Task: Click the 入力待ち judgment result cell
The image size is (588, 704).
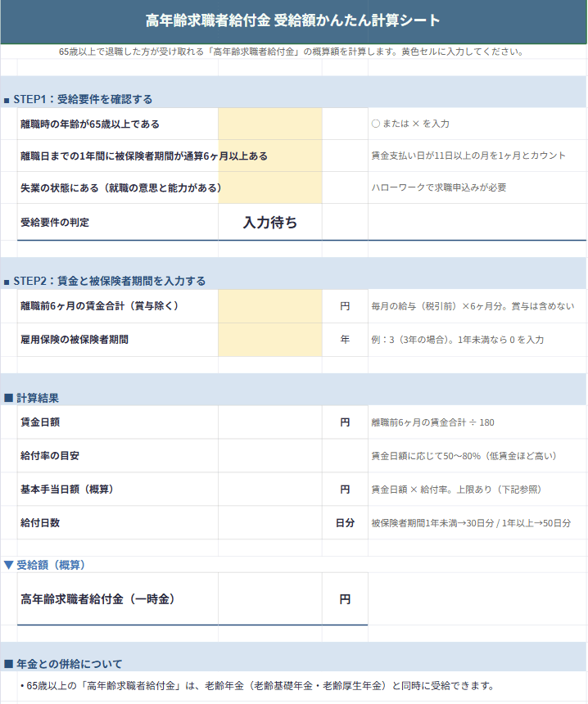Action: pos(269,222)
